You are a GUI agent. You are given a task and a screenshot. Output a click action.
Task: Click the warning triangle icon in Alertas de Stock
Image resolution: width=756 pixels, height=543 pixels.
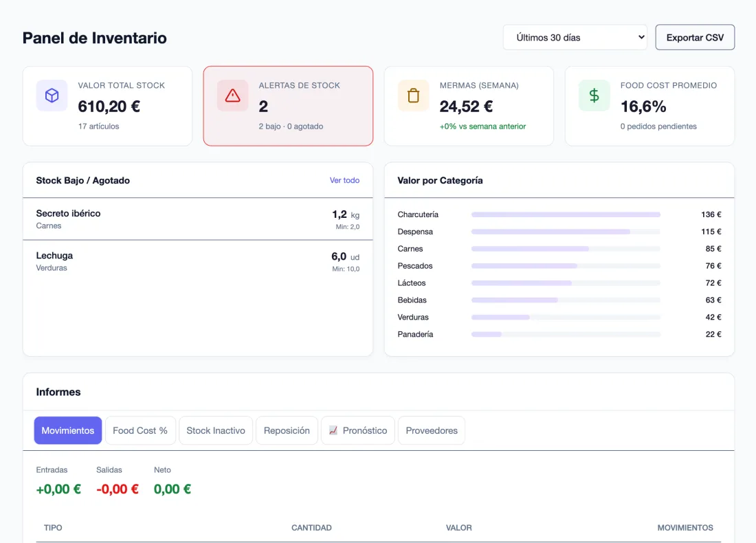[x=232, y=96]
